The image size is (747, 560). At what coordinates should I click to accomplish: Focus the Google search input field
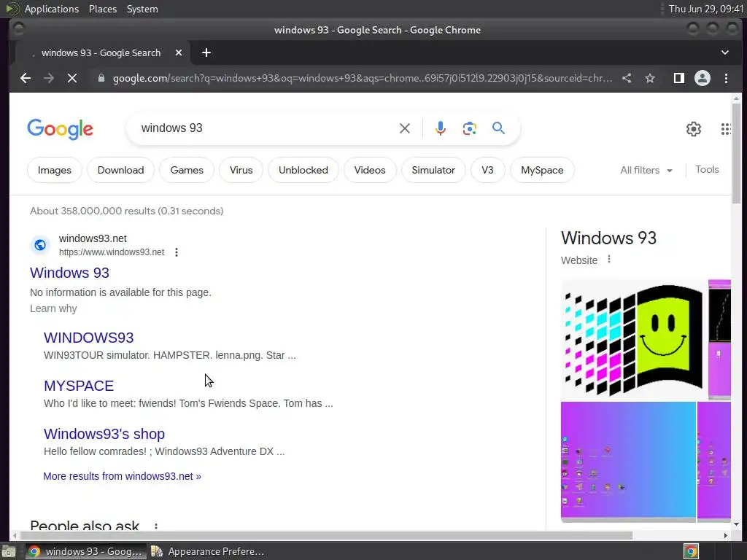click(x=267, y=128)
